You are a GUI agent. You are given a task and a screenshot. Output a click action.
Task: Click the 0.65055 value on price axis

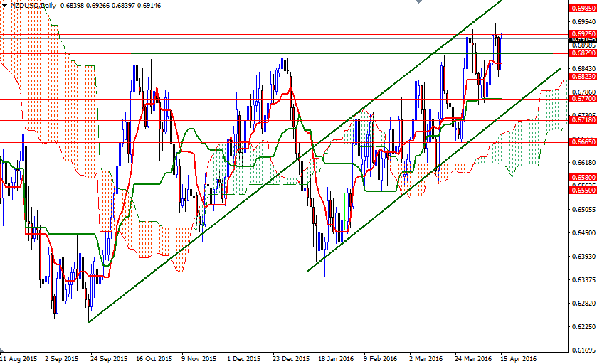click(583, 209)
